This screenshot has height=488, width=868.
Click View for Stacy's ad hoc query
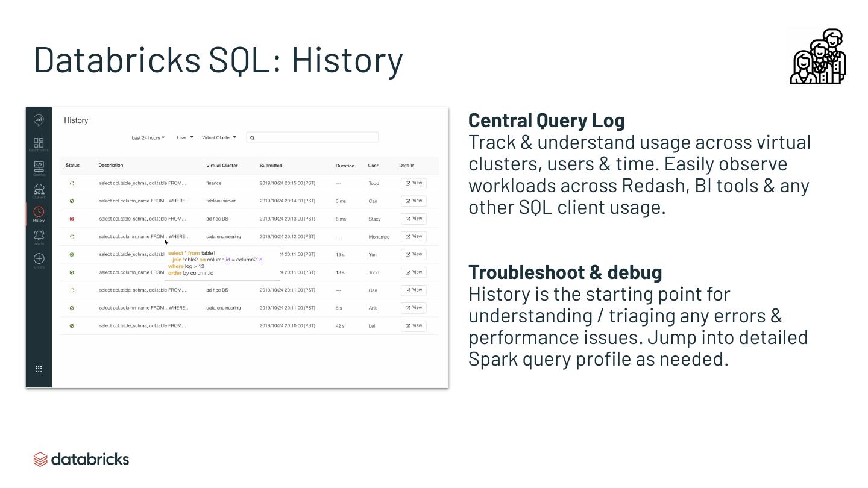click(414, 219)
